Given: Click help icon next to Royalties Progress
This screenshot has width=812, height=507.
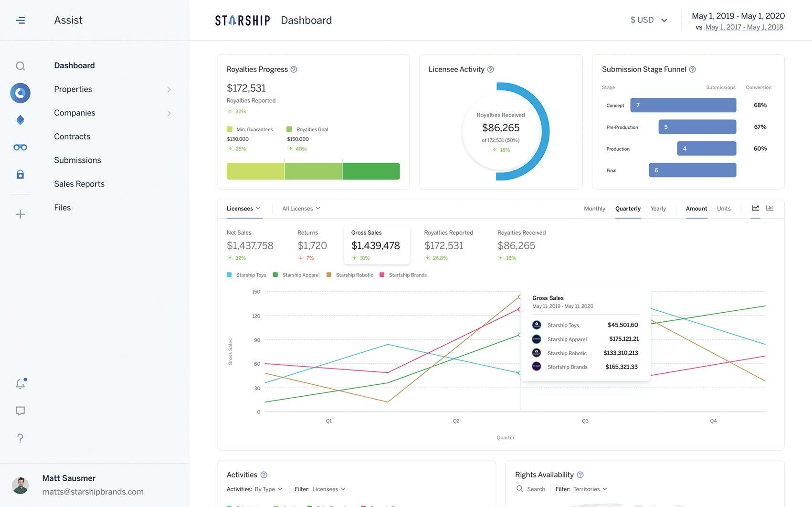Looking at the screenshot, I should pyautogui.click(x=294, y=69).
